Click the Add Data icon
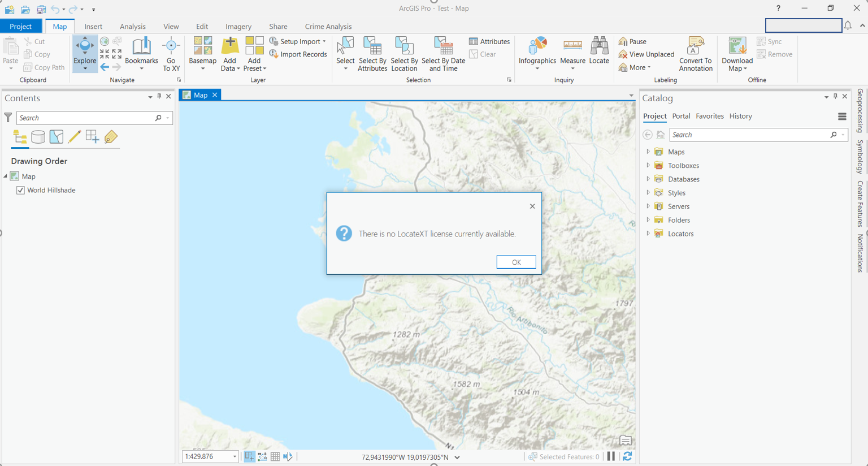868x466 pixels. [229, 46]
